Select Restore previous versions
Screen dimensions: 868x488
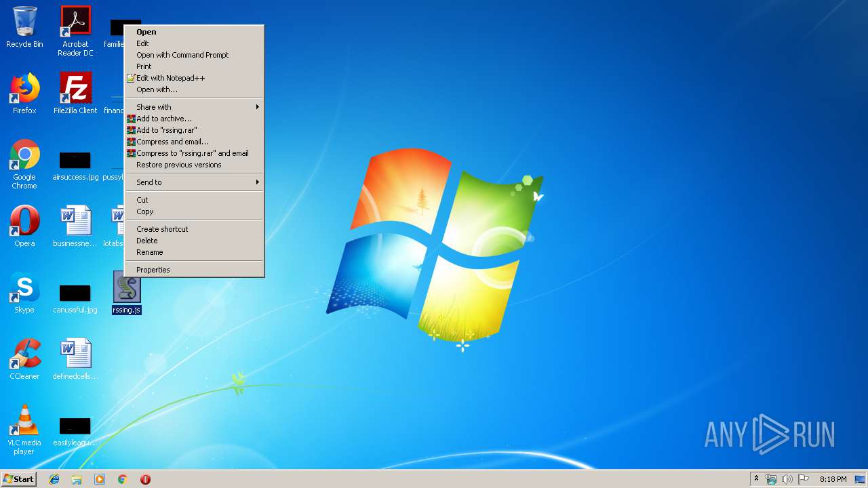194,165
